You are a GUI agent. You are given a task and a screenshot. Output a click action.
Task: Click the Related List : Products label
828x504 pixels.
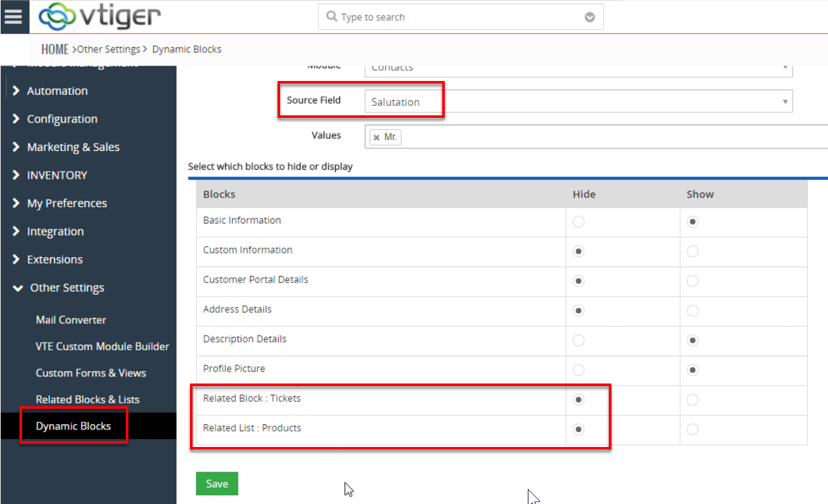click(x=252, y=428)
